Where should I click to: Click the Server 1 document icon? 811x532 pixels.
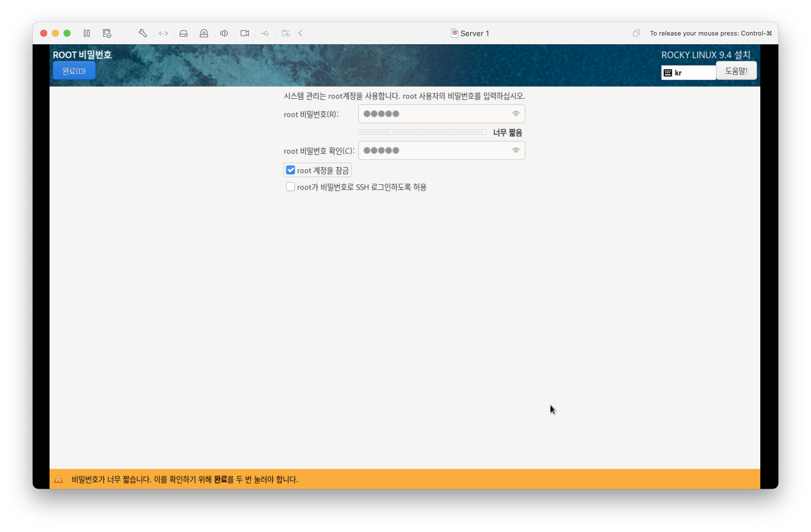(x=454, y=33)
